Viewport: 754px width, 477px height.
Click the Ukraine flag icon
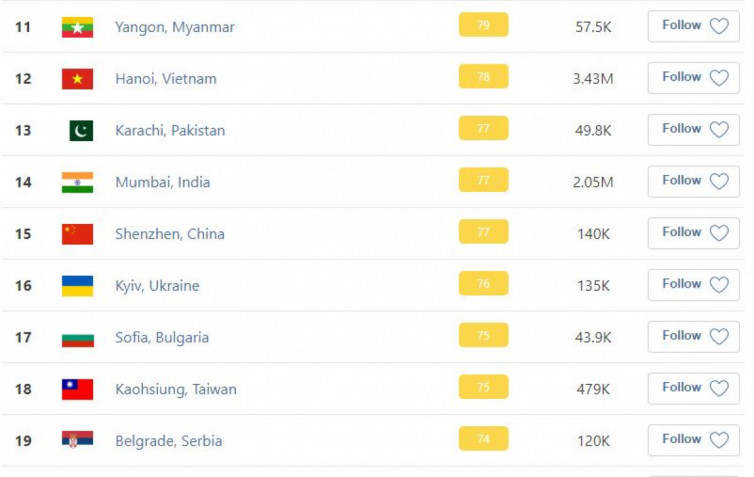click(x=77, y=286)
